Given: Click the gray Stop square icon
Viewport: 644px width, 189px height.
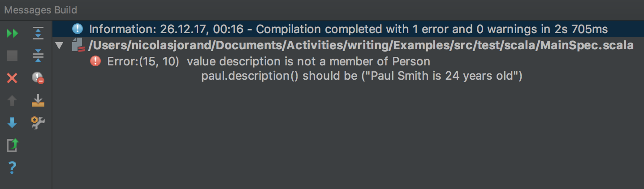Looking at the screenshot, I should pos(13,56).
